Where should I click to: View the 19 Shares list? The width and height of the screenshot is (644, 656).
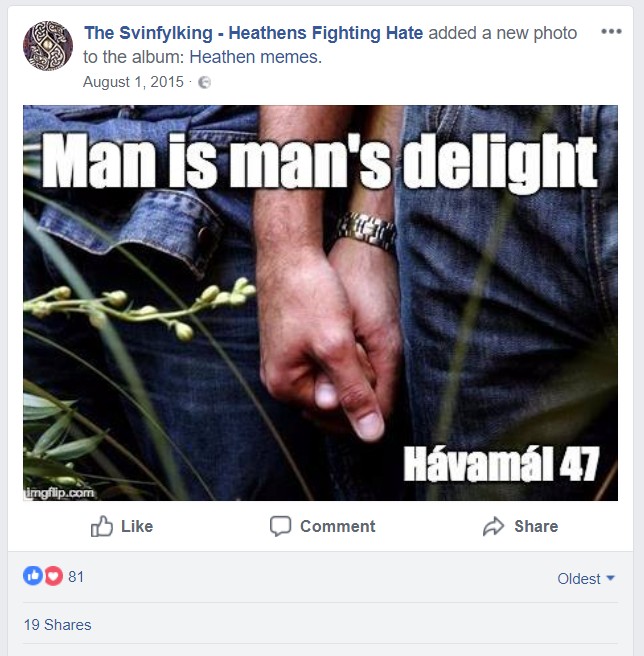(x=57, y=625)
